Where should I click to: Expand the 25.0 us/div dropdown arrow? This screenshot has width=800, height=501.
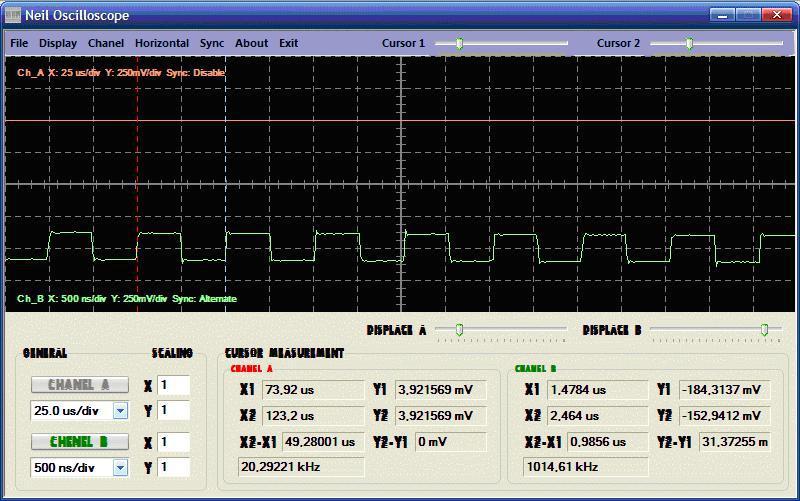click(120, 411)
